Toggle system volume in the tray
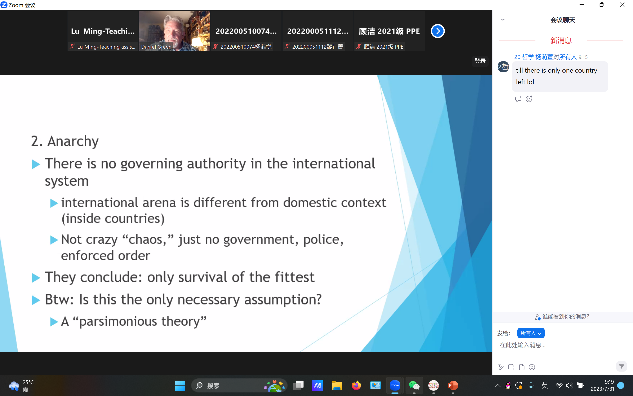 [569, 386]
